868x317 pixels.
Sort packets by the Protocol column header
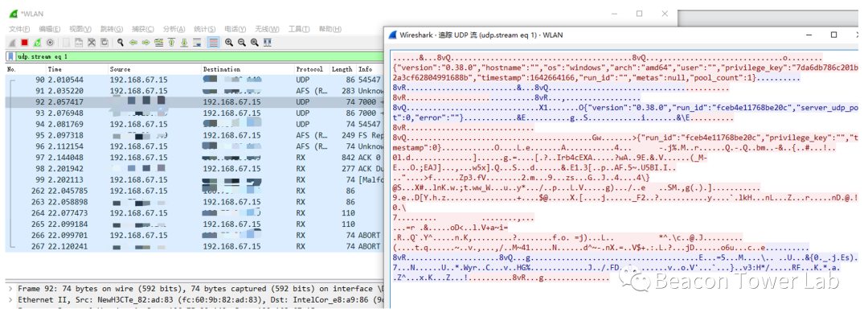pos(312,69)
